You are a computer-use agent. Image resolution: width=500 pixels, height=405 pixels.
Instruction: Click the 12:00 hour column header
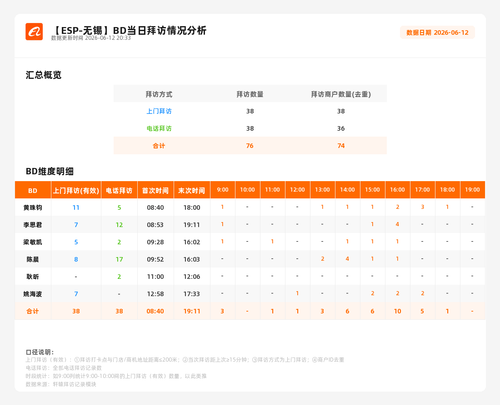point(297,190)
